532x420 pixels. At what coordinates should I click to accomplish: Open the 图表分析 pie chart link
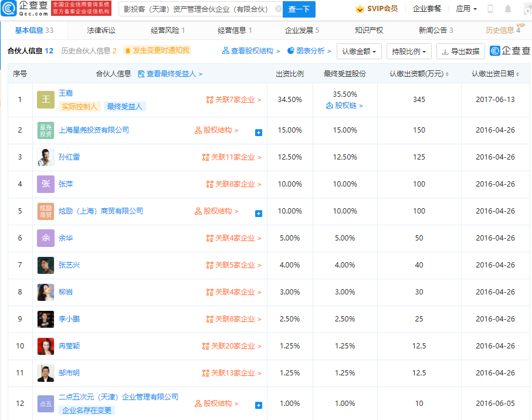[309, 51]
